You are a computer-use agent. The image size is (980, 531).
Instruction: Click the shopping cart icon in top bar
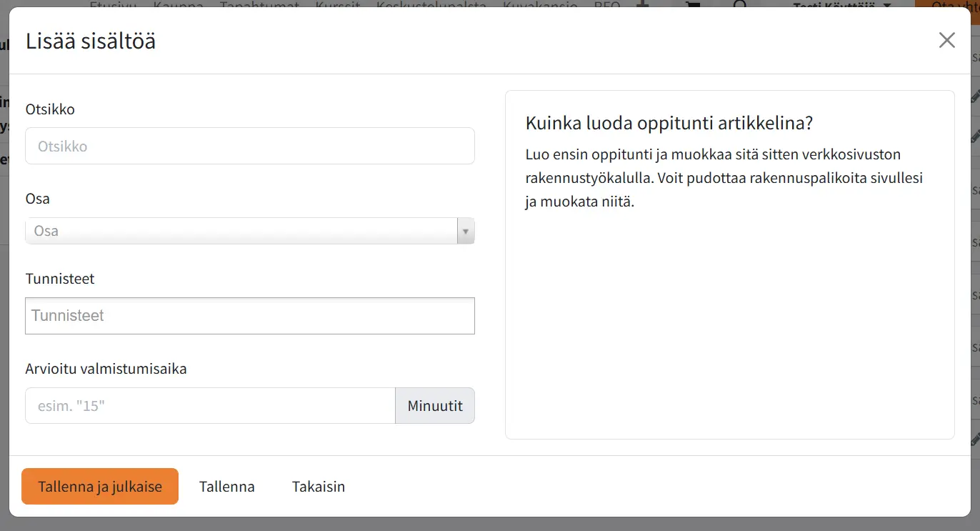click(691, 4)
